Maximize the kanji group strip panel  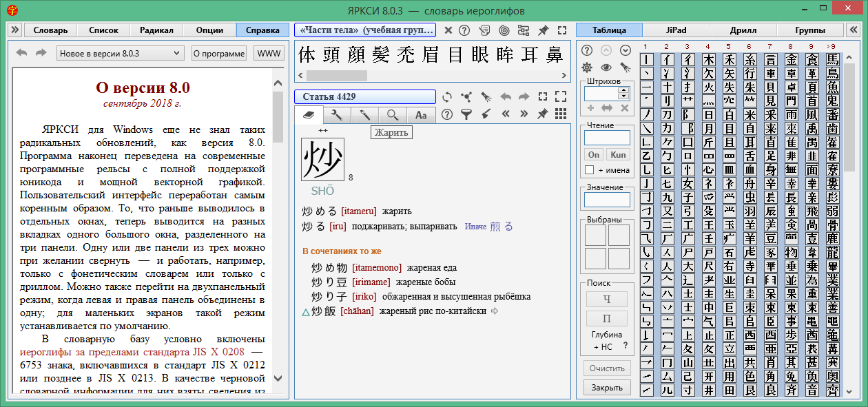(562, 30)
